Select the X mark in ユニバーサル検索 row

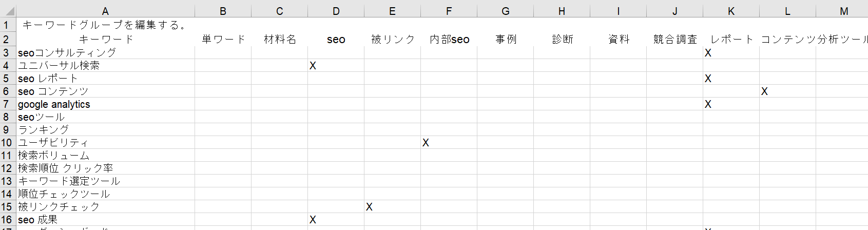point(313,66)
